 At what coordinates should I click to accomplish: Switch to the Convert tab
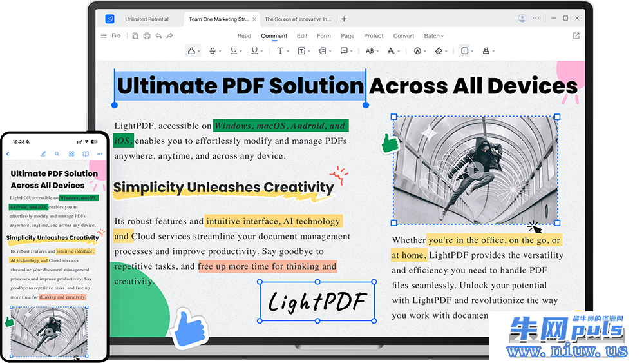pyautogui.click(x=404, y=35)
